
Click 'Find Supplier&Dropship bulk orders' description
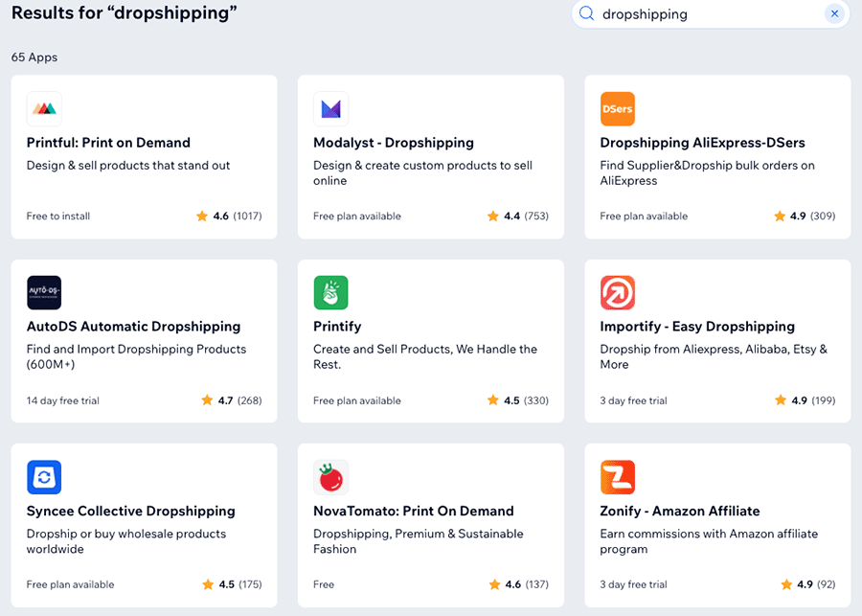pyautogui.click(x=707, y=172)
